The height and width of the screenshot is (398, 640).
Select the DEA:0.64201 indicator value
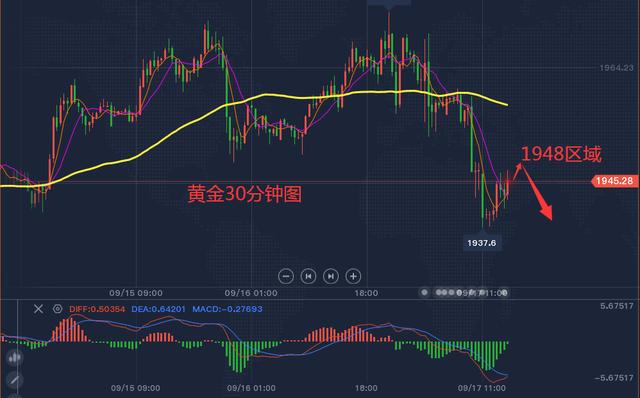158,309
